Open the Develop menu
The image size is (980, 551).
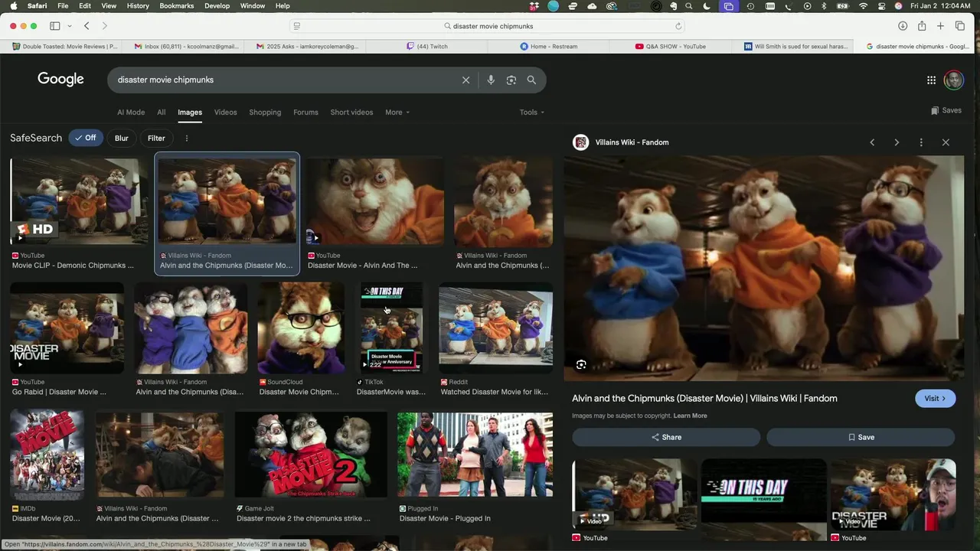click(217, 6)
